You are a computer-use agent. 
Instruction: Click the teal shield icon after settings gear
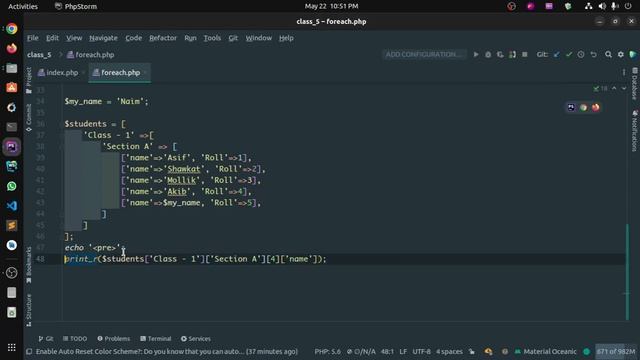633,54
